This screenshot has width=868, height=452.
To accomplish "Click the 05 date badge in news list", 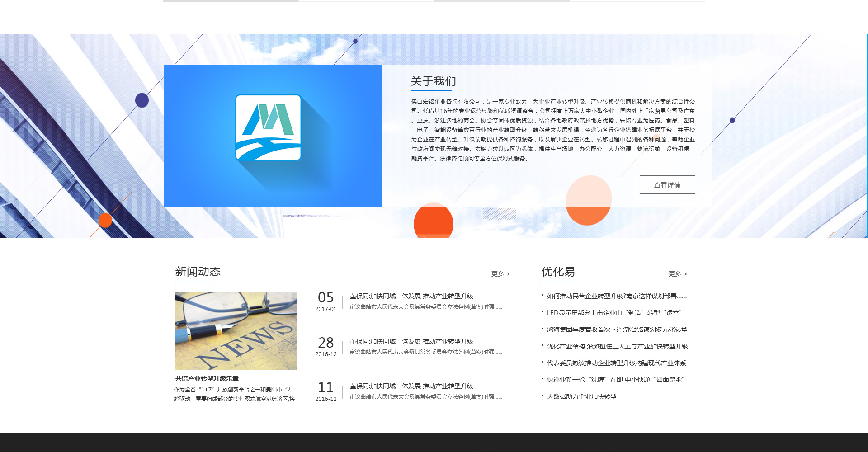I will [x=325, y=298].
